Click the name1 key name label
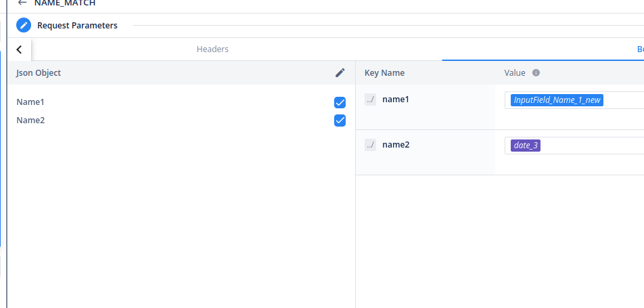Image resolution: width=644 pixels, height=308 pixels. (396, 100)
